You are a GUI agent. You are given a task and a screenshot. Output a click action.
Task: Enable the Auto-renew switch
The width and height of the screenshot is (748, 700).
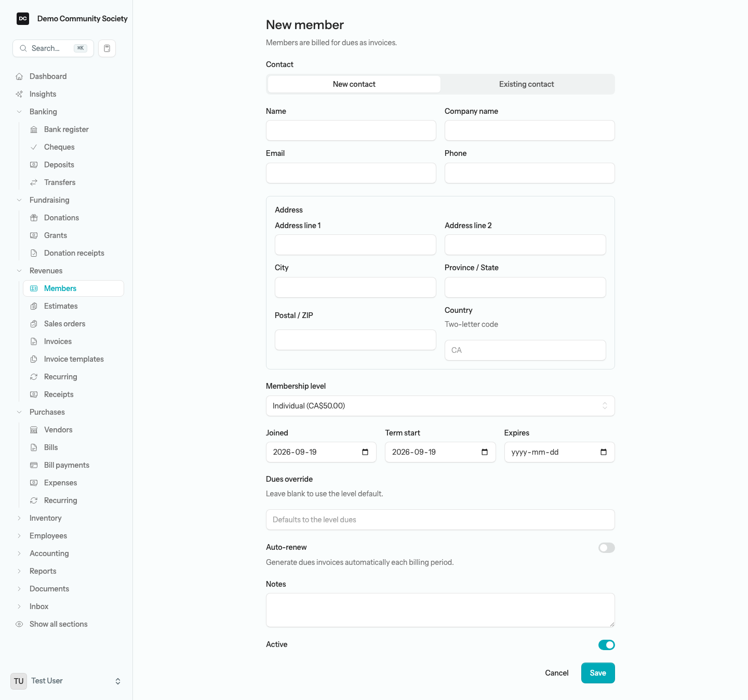point(606,548)
